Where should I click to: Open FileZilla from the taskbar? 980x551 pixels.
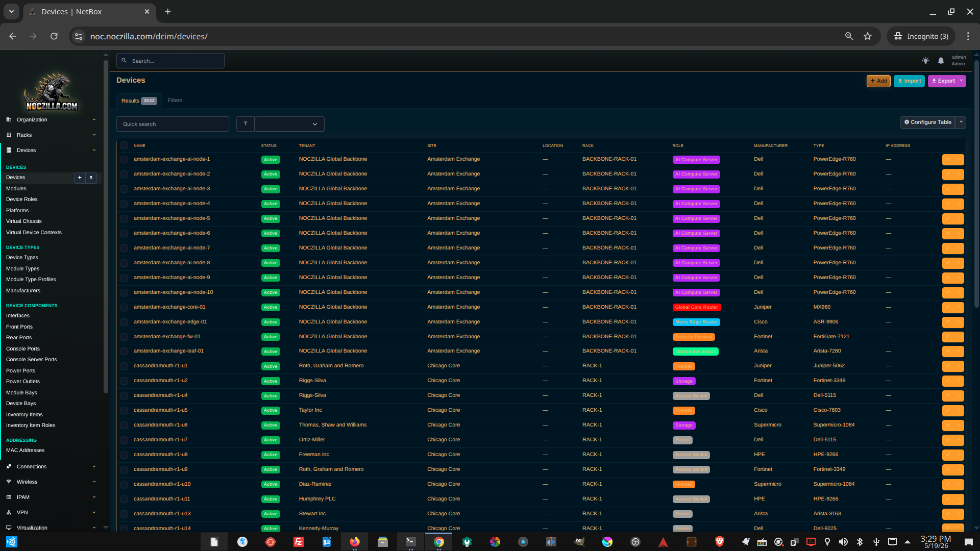(299, 542)
